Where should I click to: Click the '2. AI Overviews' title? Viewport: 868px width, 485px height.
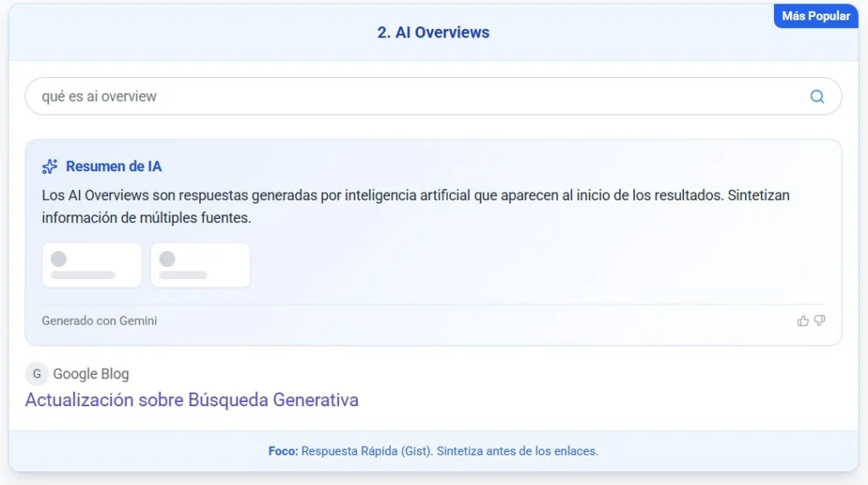pyautogui.click(x=433, y=33)
